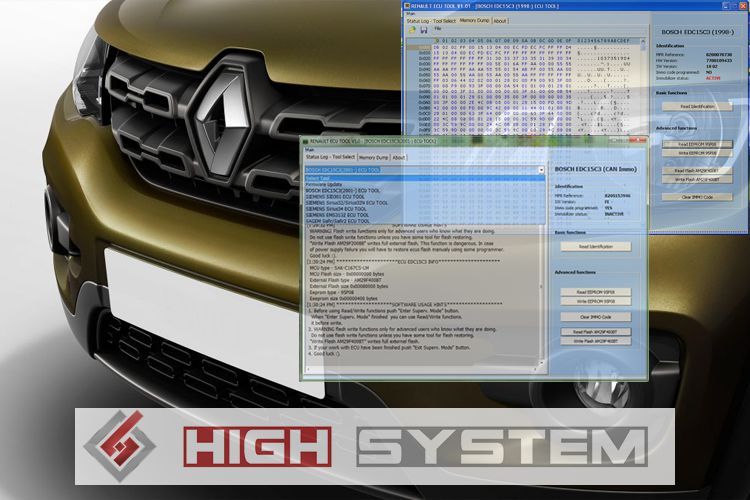Click INACTIVE immobilizer status value

click(x=614, y=214)
